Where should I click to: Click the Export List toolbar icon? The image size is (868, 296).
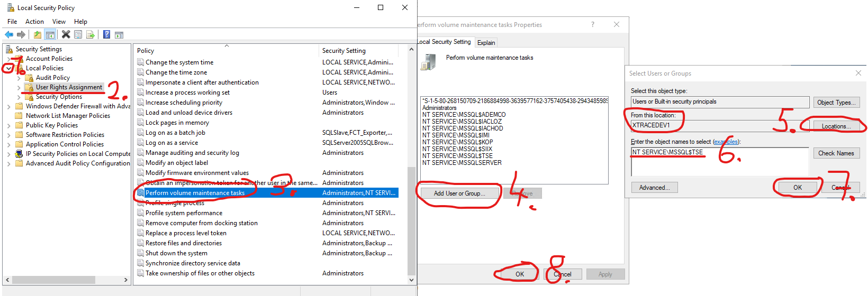coord(91,34)
